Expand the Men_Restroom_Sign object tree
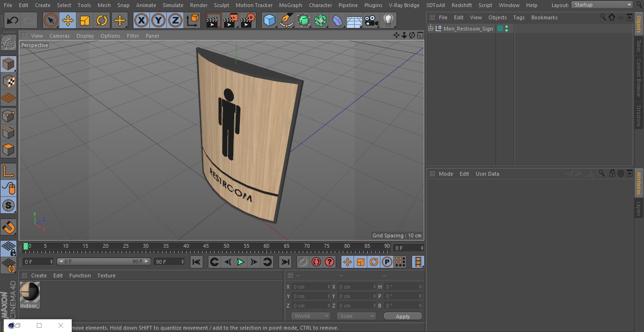 tap(431, 29)
